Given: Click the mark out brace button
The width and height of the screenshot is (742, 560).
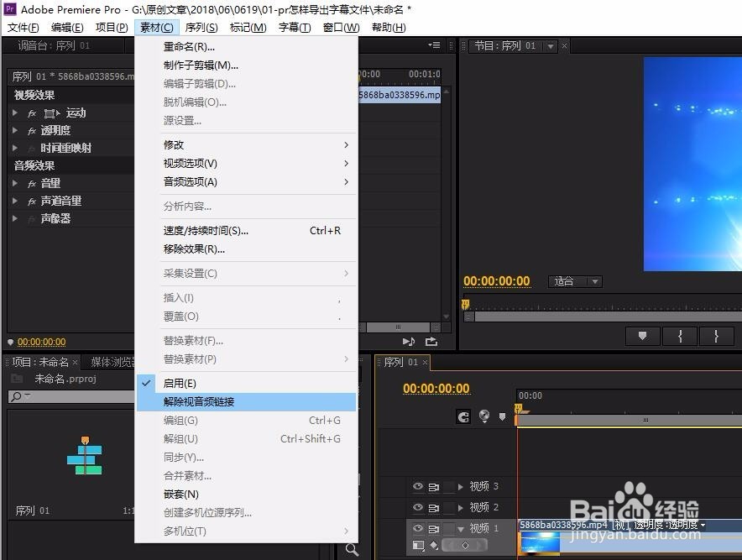Looking at the screenshot, I should point(717,336).
